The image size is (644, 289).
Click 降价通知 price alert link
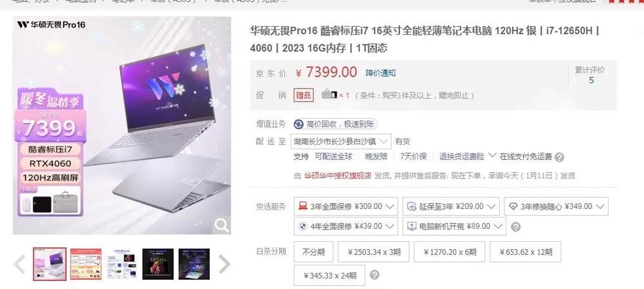click(381, 73)
